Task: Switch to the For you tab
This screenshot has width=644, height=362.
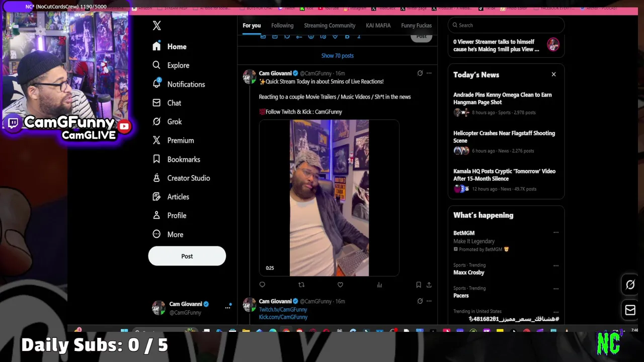Action: [252, 26]
